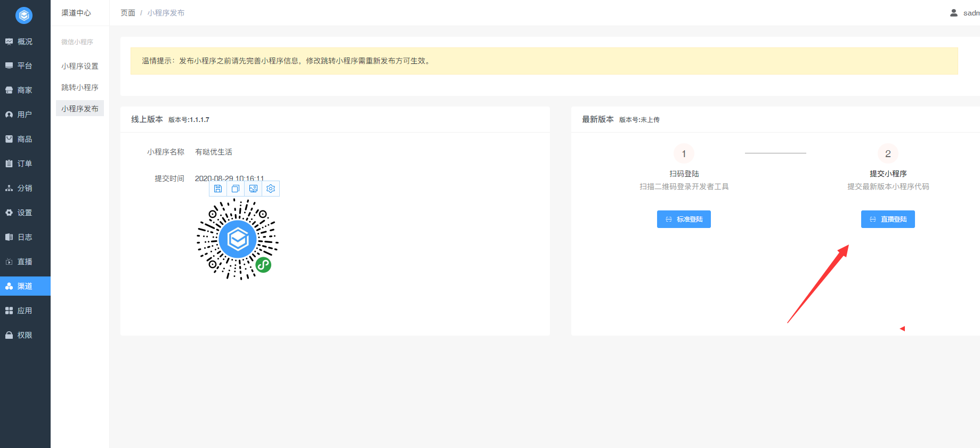Click the 版本号:未上传 text
Screen dimensions: 980x448
click(639, 120)
